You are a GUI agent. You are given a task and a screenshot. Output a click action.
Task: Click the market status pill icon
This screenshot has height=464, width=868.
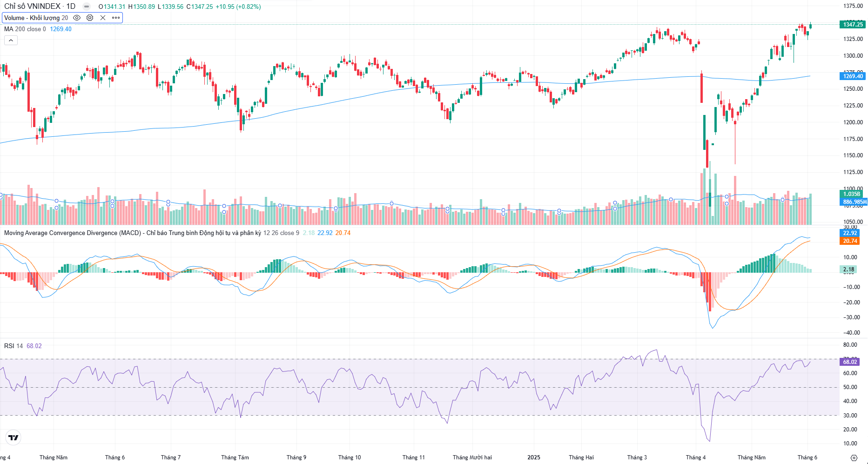point(87,7)
